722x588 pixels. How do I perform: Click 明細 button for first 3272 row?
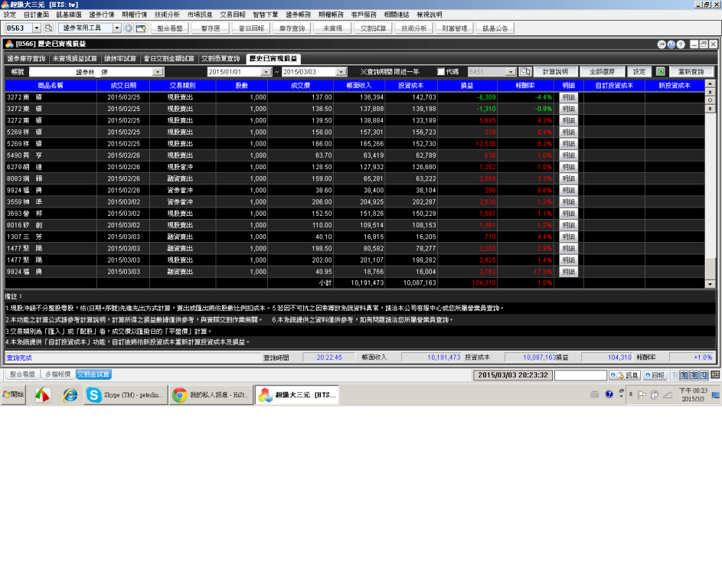[x=568, y=97]
